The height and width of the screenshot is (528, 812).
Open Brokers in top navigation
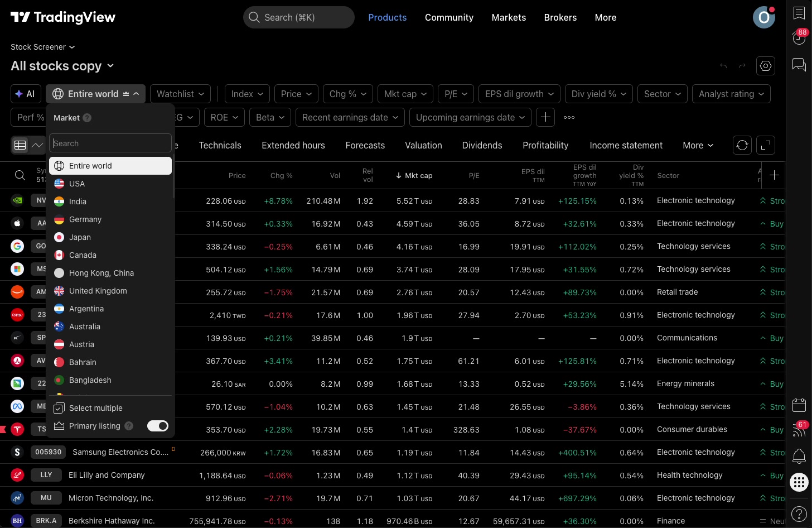tap(560, 17)
